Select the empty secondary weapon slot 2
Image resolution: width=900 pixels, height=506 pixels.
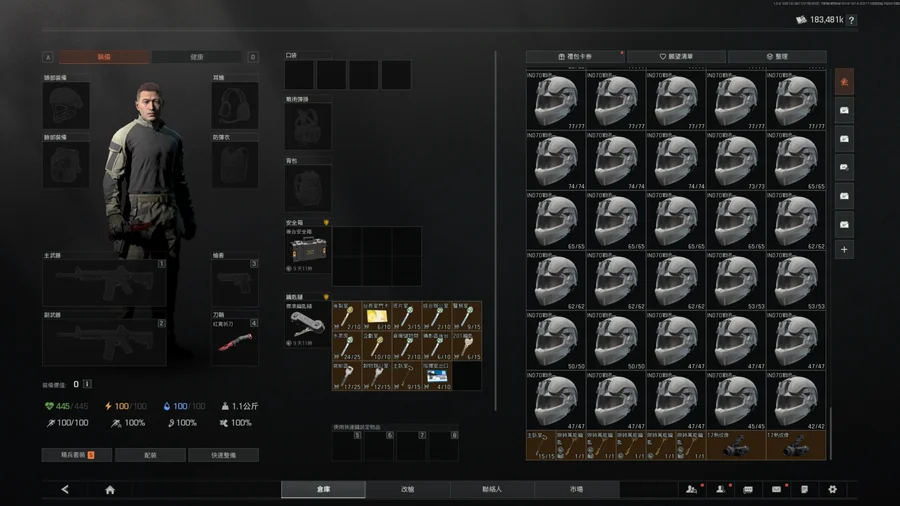pyautogui.click(x=104, y=342)
